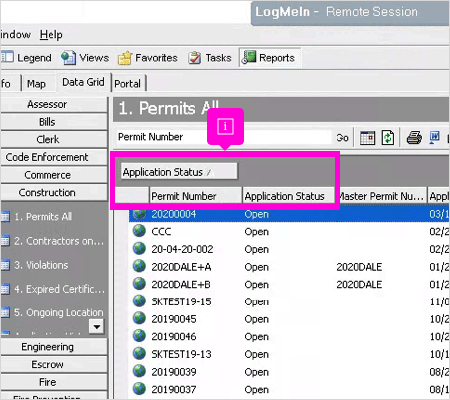This screenshot has height=400, width=450.
Task: Export to Word document icon
Action: point(435,137)
